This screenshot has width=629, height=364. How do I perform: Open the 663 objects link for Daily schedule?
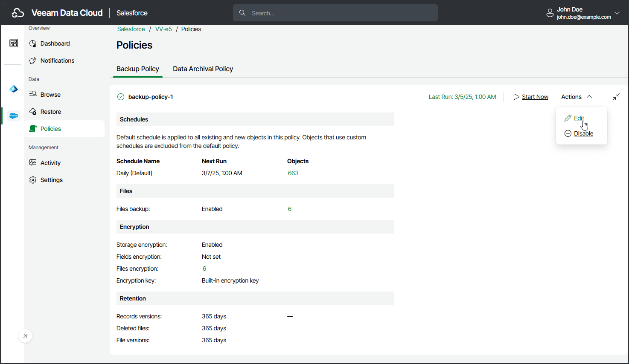pos(293,173)
